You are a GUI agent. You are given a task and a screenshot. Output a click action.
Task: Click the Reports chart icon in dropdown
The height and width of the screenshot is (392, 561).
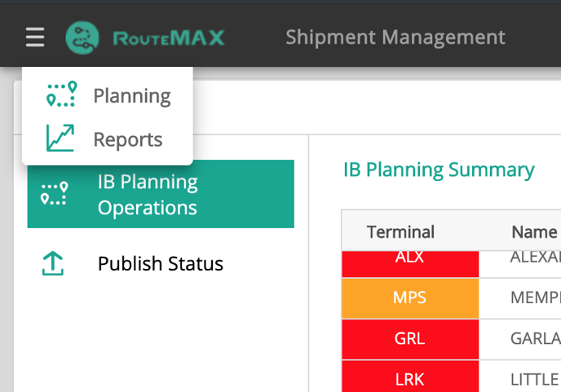(x=61, y=139)
